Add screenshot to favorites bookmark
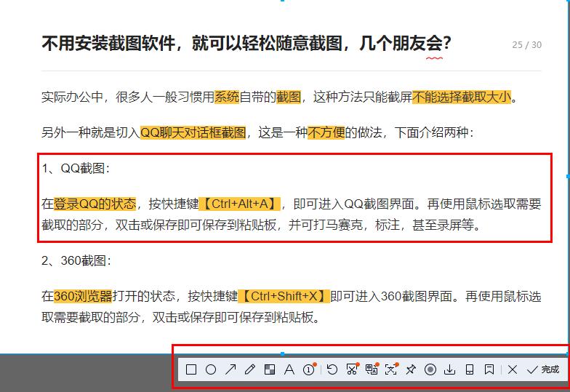The height and width of the screenshot is (392, 570). 489,369
